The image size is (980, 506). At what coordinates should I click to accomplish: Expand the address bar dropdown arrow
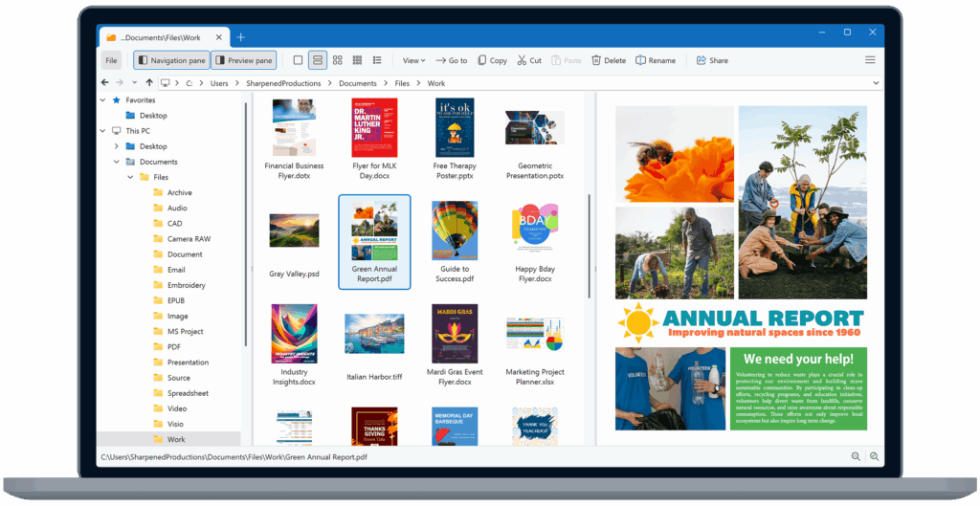pyautogui.click(x=876, y=82)
